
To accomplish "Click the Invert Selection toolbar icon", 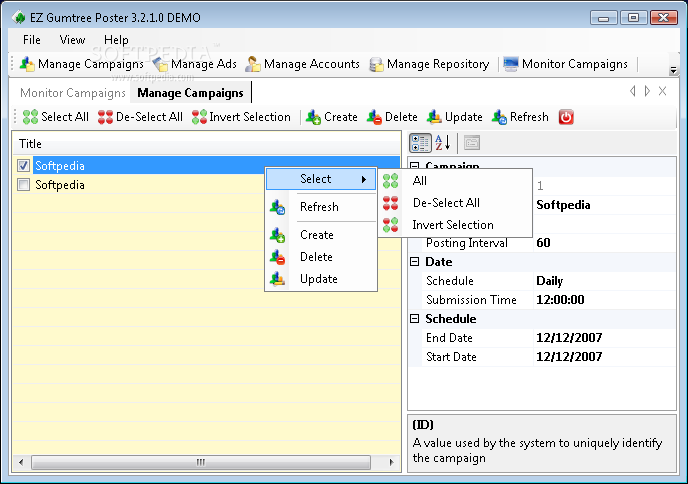I will 199,117.
